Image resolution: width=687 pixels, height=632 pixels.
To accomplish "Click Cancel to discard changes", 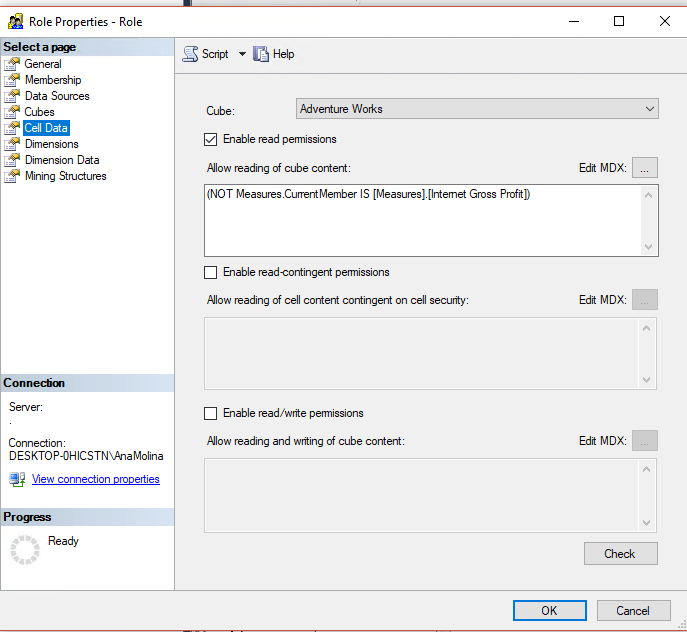I will [633, 611].
